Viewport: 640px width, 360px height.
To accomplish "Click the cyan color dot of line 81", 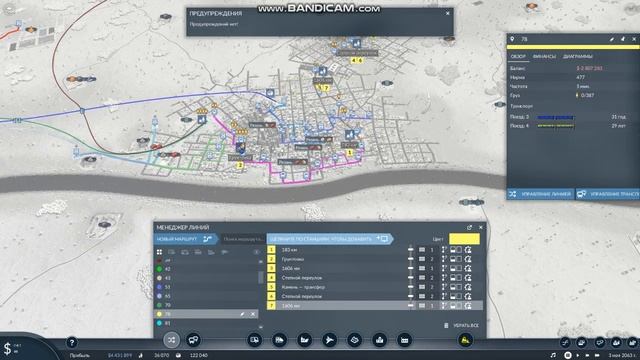I will 160,323.
